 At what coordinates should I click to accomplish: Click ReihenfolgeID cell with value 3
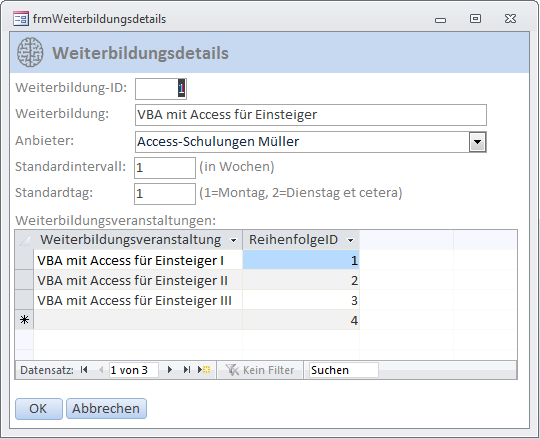301,300
